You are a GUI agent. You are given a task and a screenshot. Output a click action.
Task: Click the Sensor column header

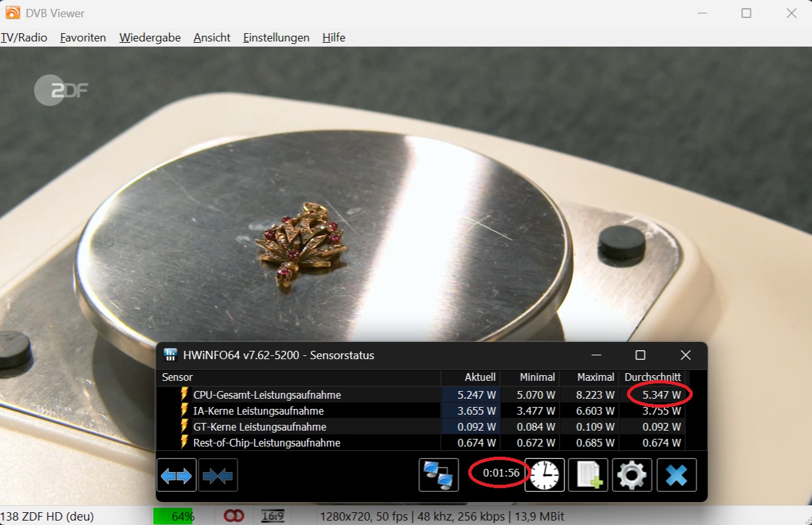coord(299,377)
